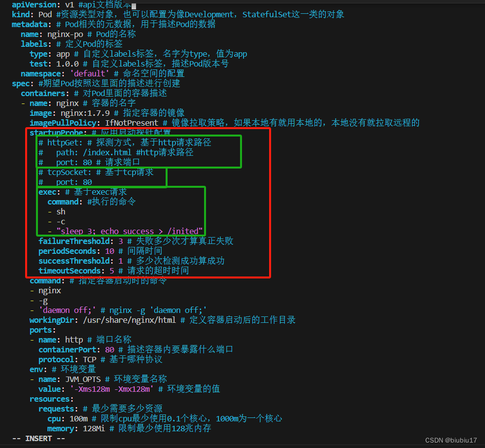Click the '1.0.0' test label value

click(x=67, y=64)
